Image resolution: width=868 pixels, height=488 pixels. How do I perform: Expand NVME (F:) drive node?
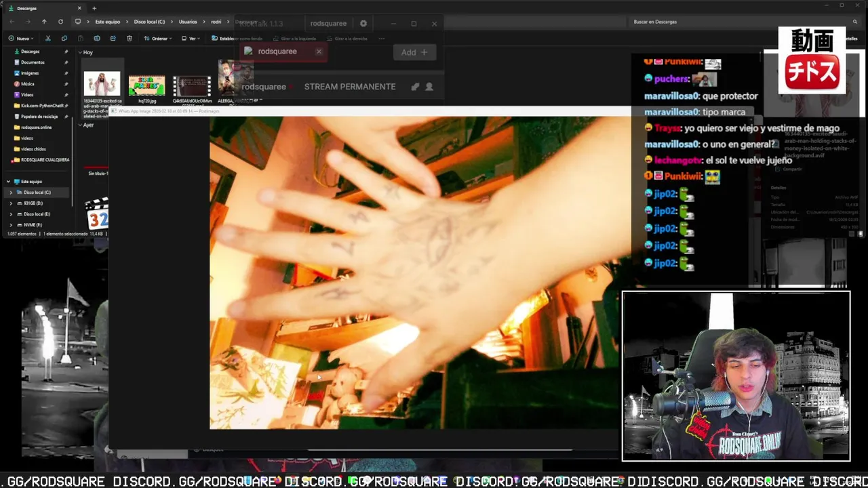point(10,225)
